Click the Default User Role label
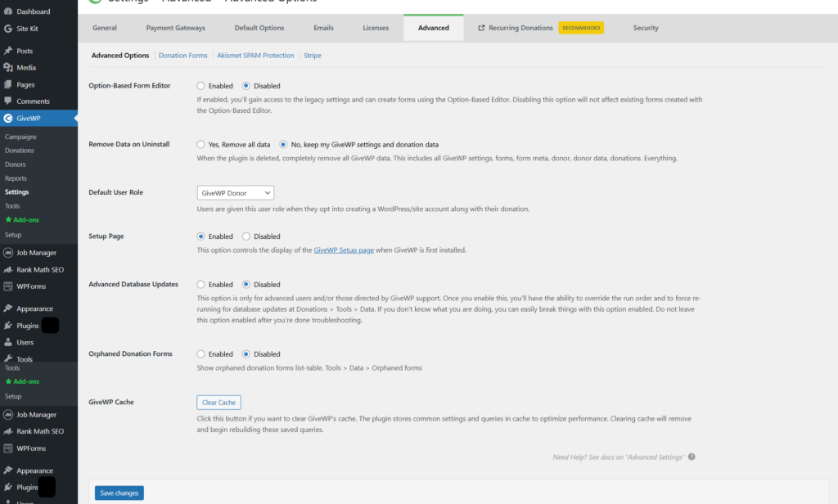The width and height of the screenshot is (838, 504). [x=116, y=192]
